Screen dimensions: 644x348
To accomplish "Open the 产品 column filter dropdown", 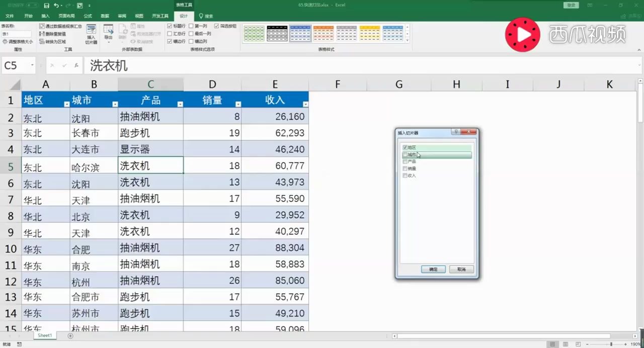I will [180, 104].
